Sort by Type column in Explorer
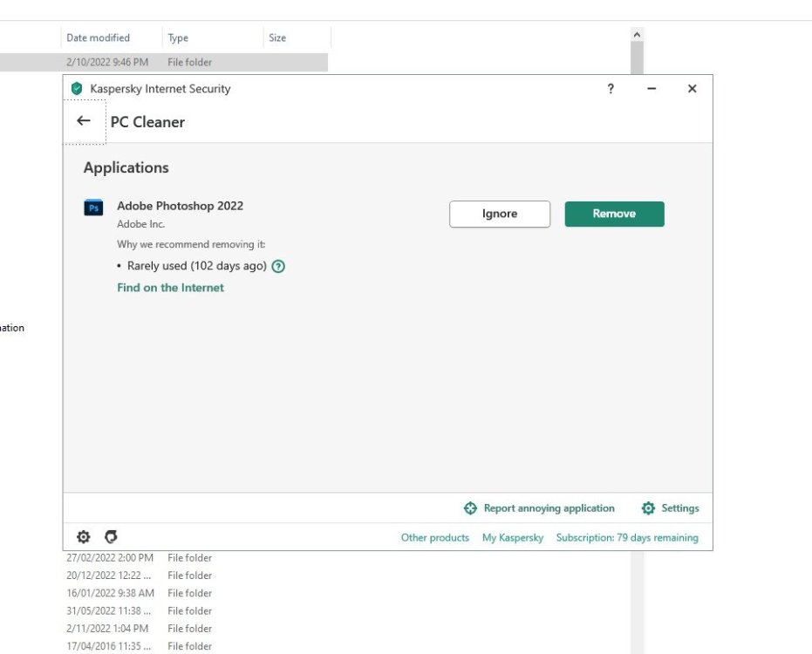The width and height of the screenshot is (812, 654). [x=212, y=37]
